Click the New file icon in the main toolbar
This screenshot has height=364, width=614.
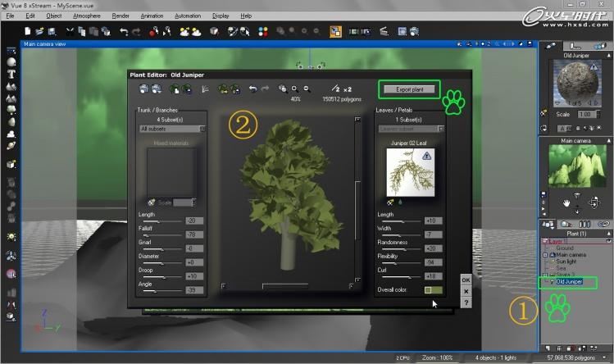tap(27, 31)
